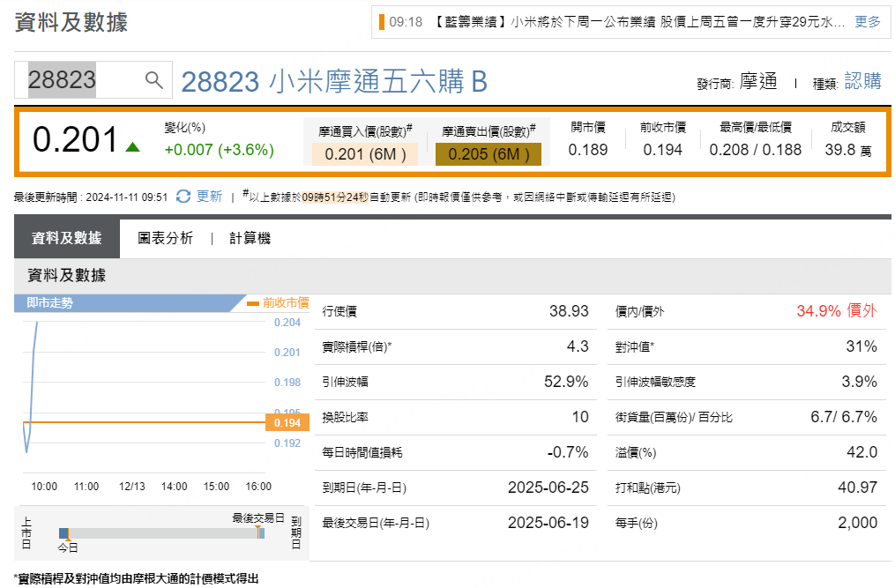Click 每日時間值損耗 value -0.7%
This screenshot has width=895, height=588.
(x=568, y=453)
